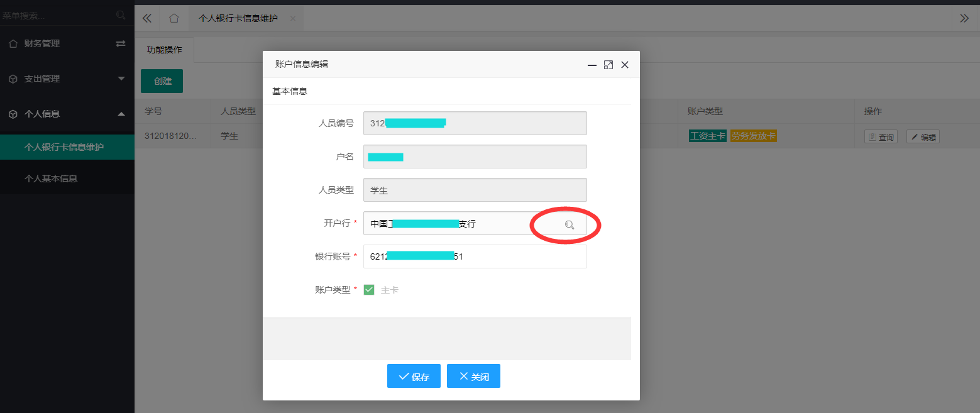Click the 编辑 button in table row
The height and width of the screenshot is (413, 980).
pyautogui.click(x=923, y=137)
